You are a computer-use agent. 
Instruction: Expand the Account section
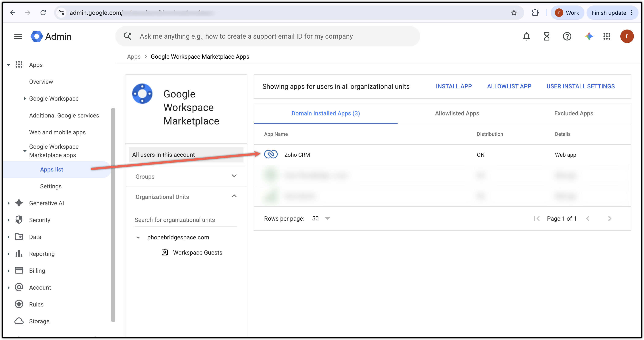8,287
